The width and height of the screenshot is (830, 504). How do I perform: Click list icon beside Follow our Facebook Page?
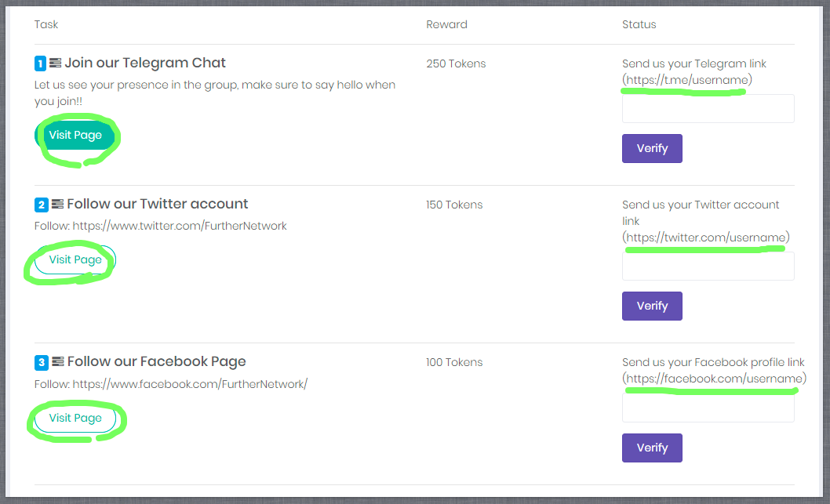coord(57,362)
